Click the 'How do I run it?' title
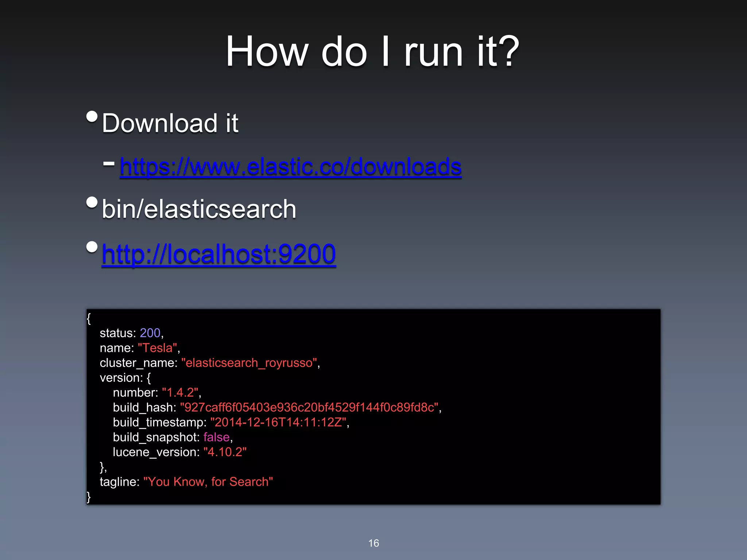Image resolution: width=747 pixels, height=560 pixels. click(372, 51)
